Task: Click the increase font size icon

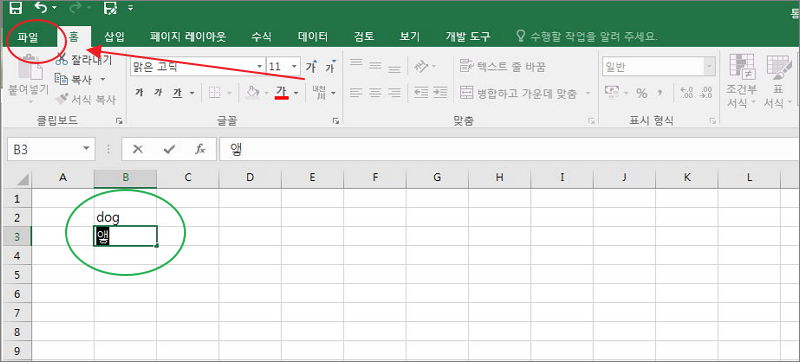Action: pyautogui.click(x=311, y=67)
